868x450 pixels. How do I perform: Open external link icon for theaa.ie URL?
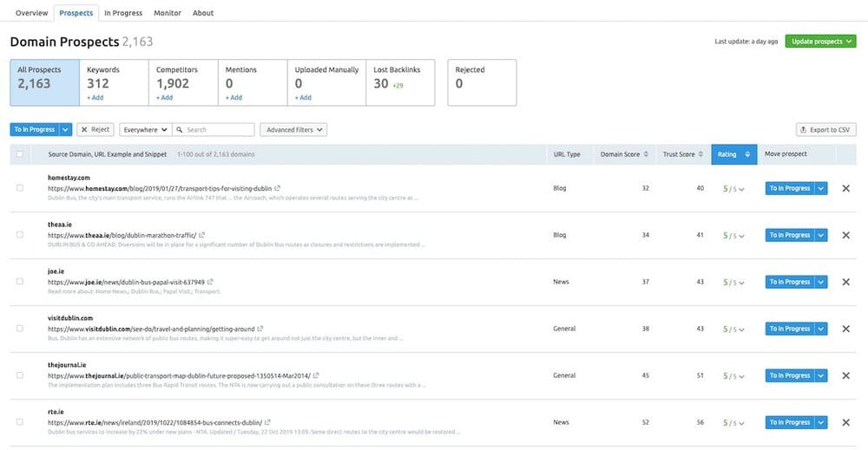click(202, 235)
